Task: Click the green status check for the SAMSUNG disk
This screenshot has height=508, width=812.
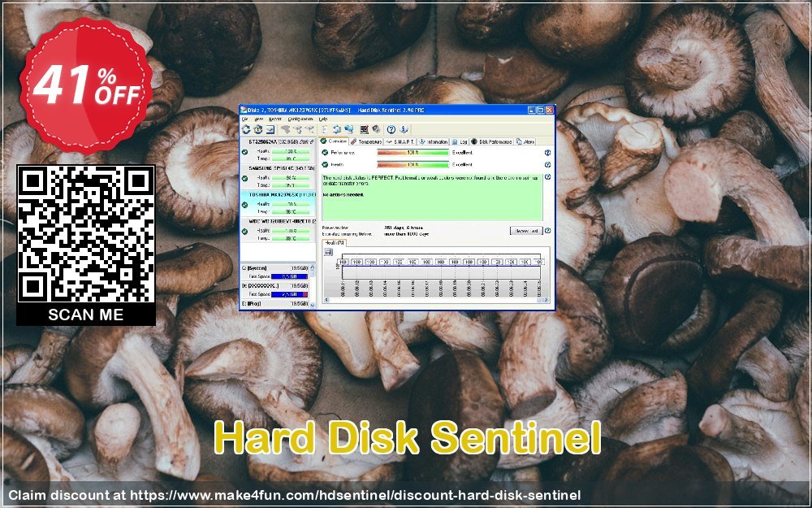Action: 244,178
